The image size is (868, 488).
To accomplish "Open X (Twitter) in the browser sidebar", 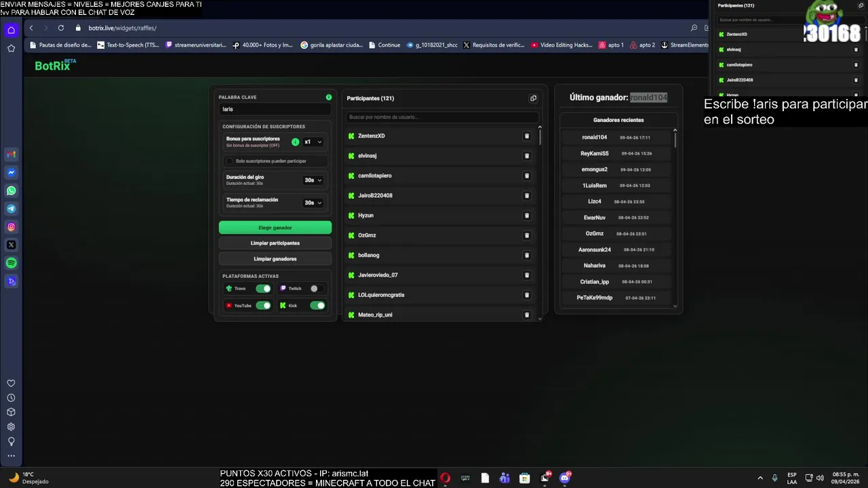I will coord(11,245).
